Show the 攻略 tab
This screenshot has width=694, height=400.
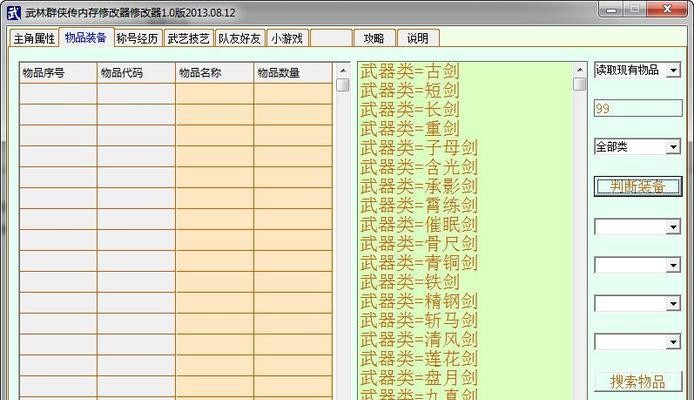[373, 39]
